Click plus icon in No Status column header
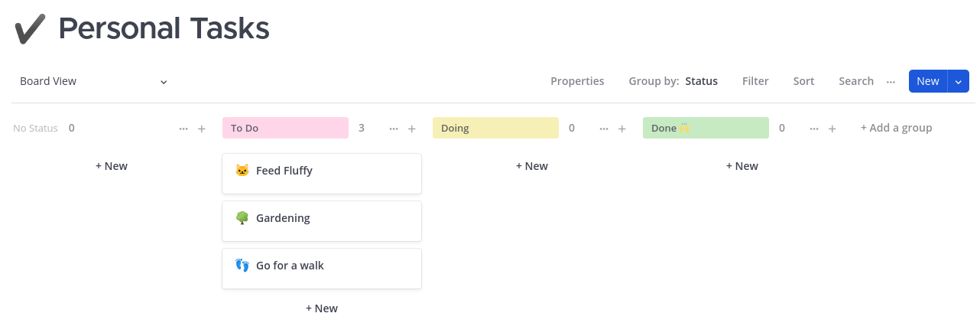The height and width of the screenshot is (323, 980). [x=202, y=129]
